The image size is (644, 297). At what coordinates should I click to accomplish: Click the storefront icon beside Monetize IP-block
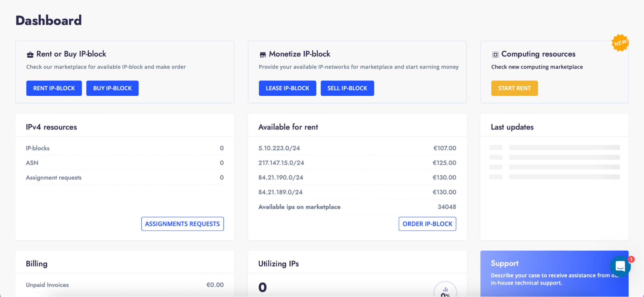click(x=263, y=55)
